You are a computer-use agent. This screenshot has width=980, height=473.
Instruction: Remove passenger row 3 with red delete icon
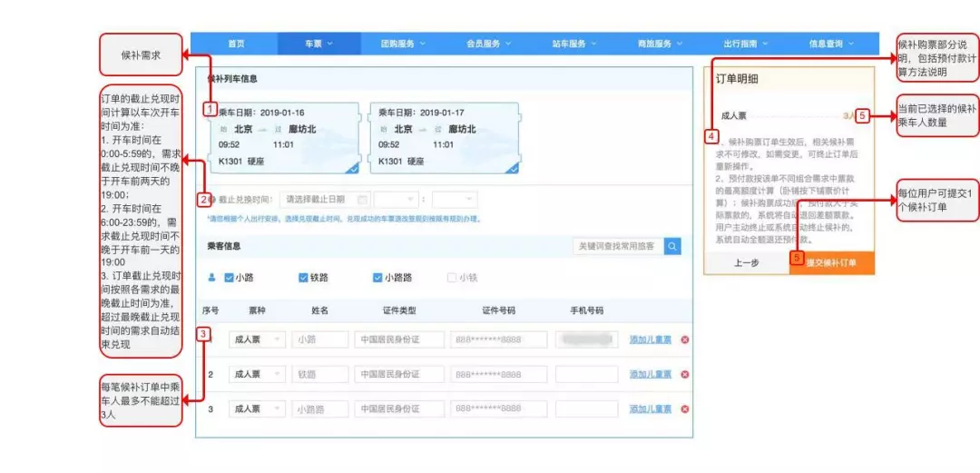click(x=685, y=409)
